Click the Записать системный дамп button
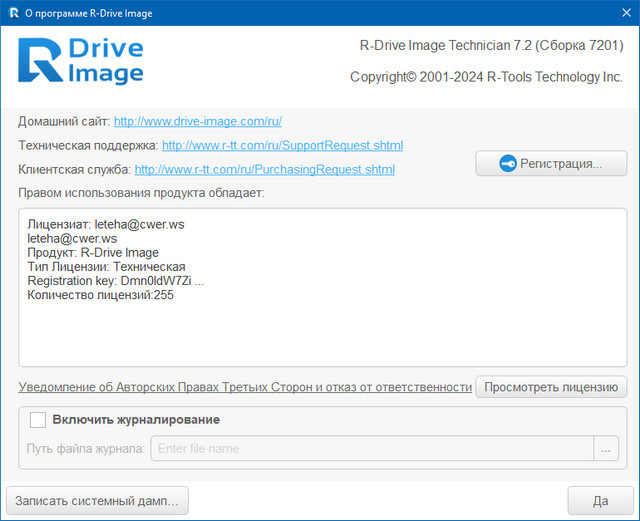640x521 pixels. tap(97, 500)
